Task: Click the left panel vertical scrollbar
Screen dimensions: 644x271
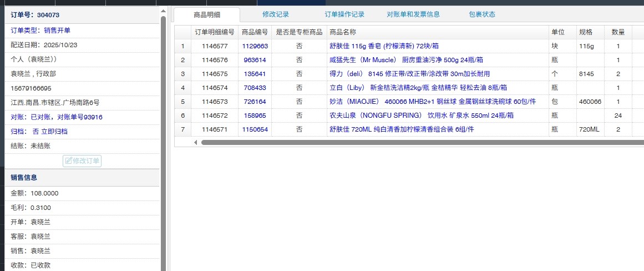Action: (163, 139)
